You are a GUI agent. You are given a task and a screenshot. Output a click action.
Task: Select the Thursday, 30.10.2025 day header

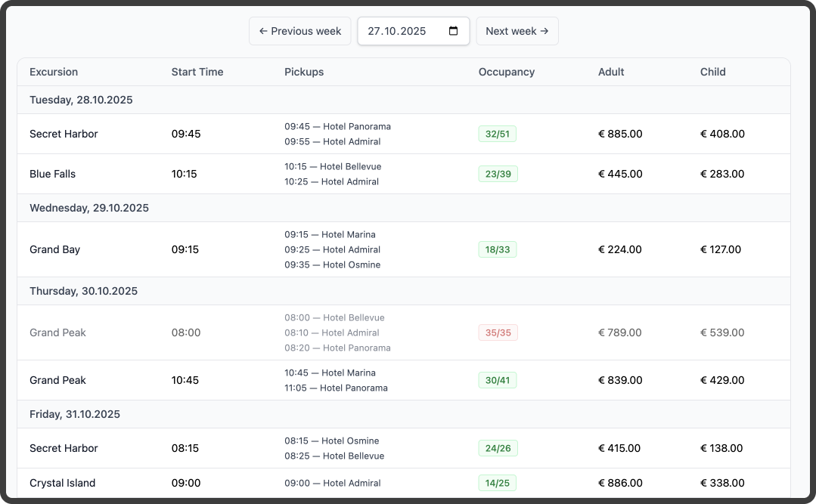[x=403, y=291]
